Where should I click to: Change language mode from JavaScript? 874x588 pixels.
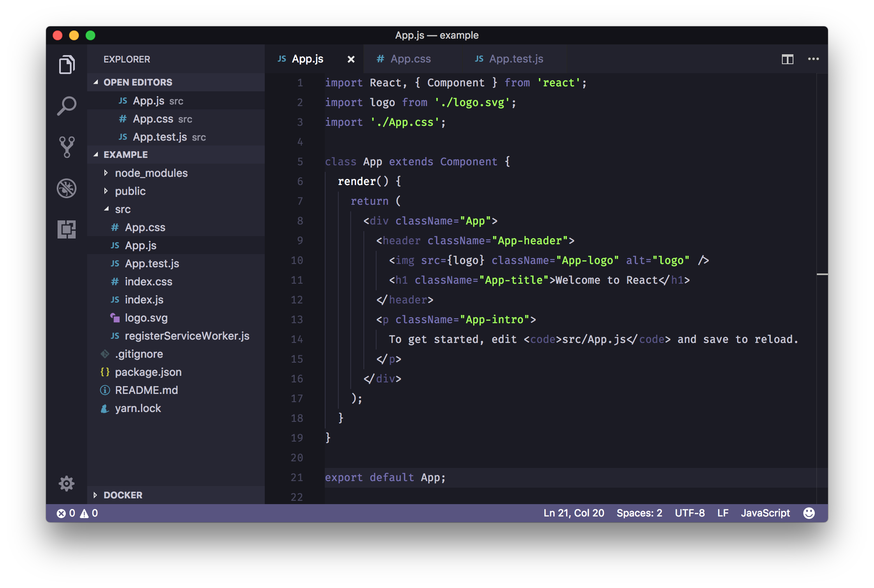tap(765, 513)
